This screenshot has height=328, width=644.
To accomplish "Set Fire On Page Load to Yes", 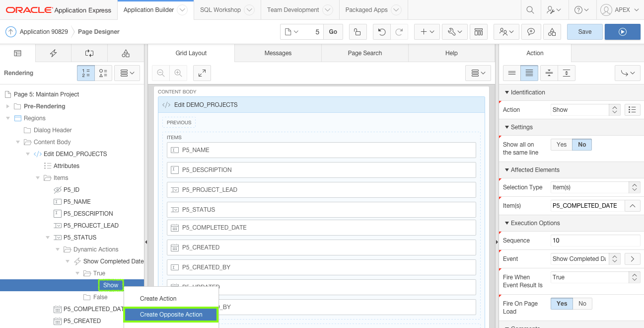I will click(x=562, y=304).
